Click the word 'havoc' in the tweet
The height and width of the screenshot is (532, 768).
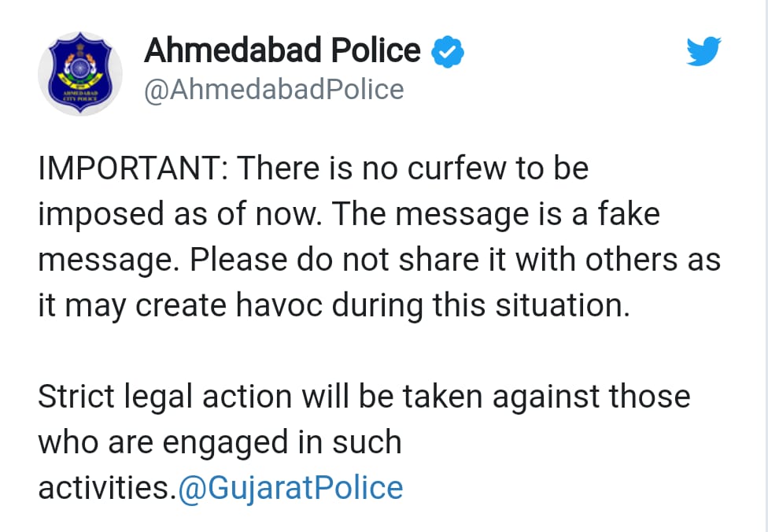279,305
